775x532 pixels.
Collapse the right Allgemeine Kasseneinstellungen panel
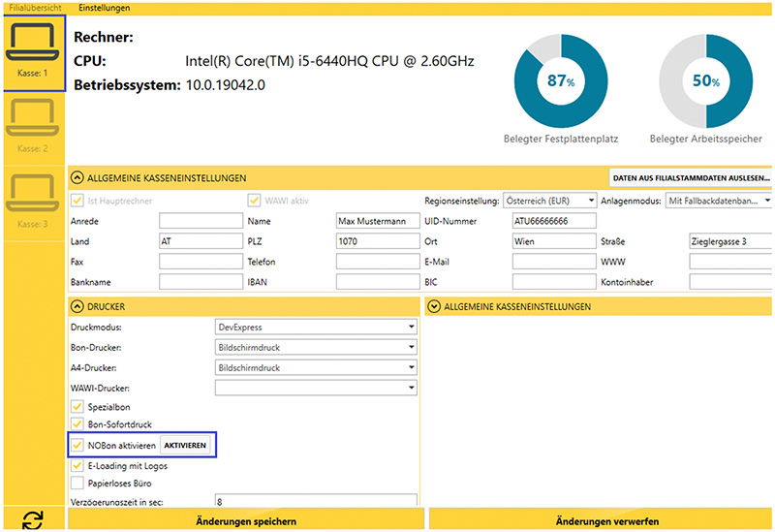(x=433, y=306)
